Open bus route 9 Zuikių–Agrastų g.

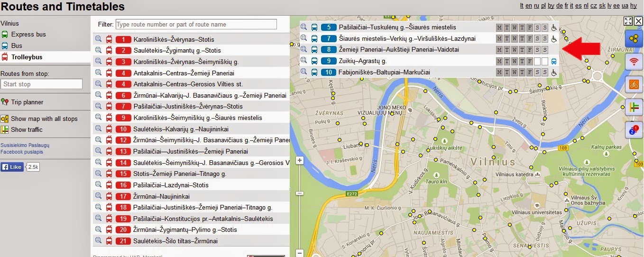(x=363, y=61)
